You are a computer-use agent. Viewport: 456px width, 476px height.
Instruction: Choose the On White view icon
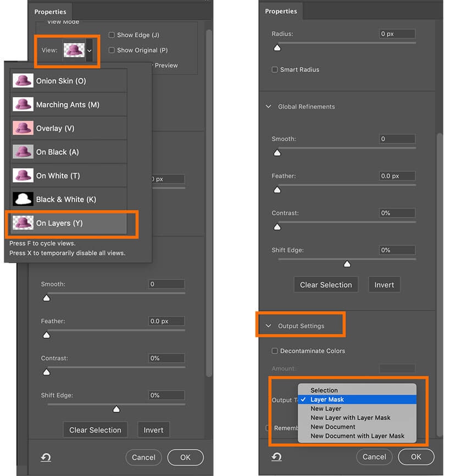point(23,176)
